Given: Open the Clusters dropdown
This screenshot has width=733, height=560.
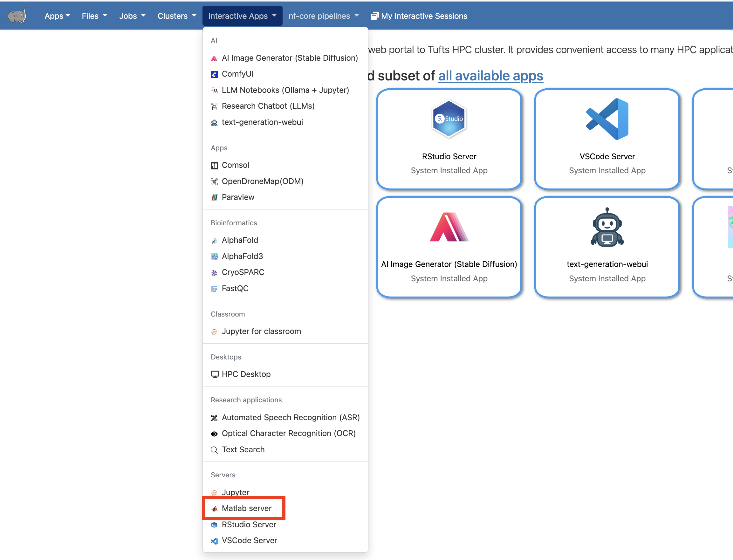Looking at the screenshot, I should [x=177, y=16].
